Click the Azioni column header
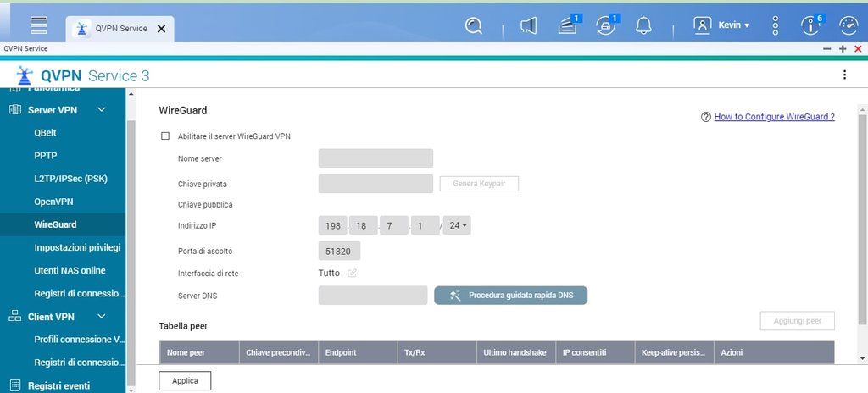 pyautogui.click(x=774, y=352)
